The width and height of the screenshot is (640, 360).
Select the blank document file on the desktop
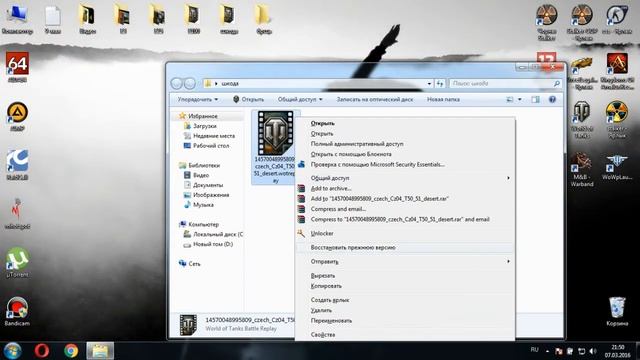pyautogui.click(x=53, y=19)
